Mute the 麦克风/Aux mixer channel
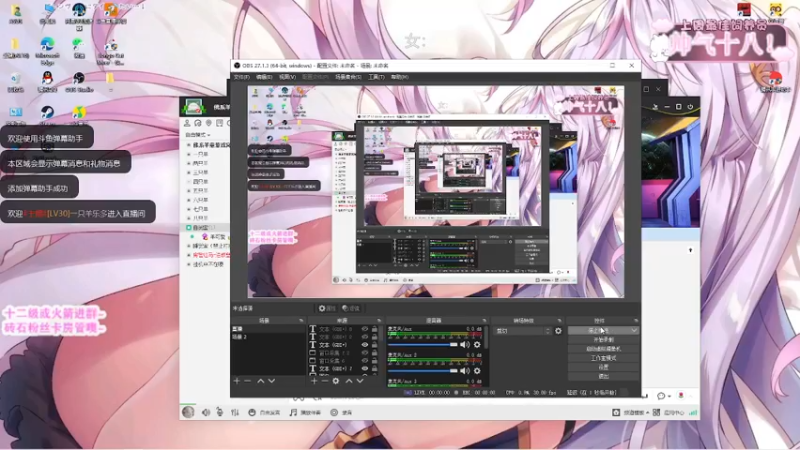800x450 pixels. (x=465, y=345)
